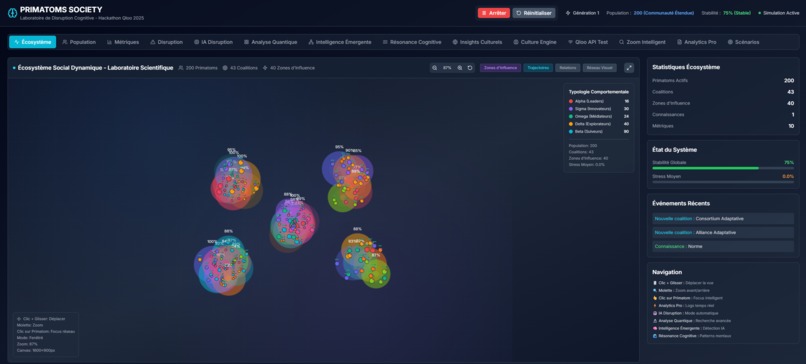Select the Écosystème tab
806x364 pixels.
[x=32, y=42]
